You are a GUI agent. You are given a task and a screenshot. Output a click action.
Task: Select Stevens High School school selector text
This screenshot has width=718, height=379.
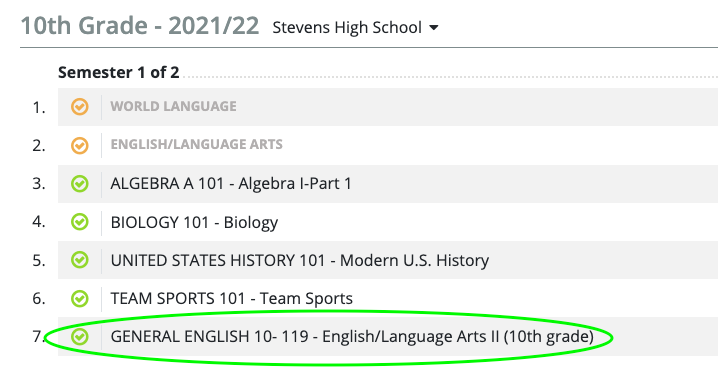pos(347,27)
